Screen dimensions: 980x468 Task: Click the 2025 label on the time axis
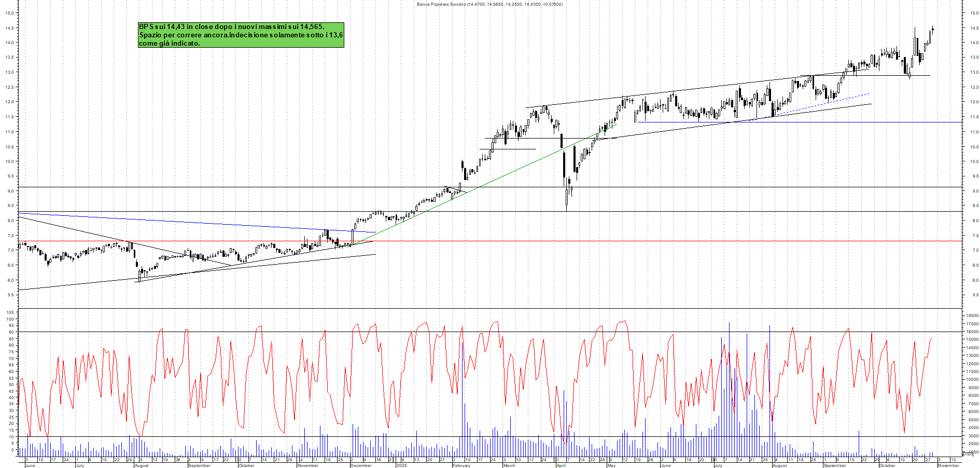click(400, 465)
